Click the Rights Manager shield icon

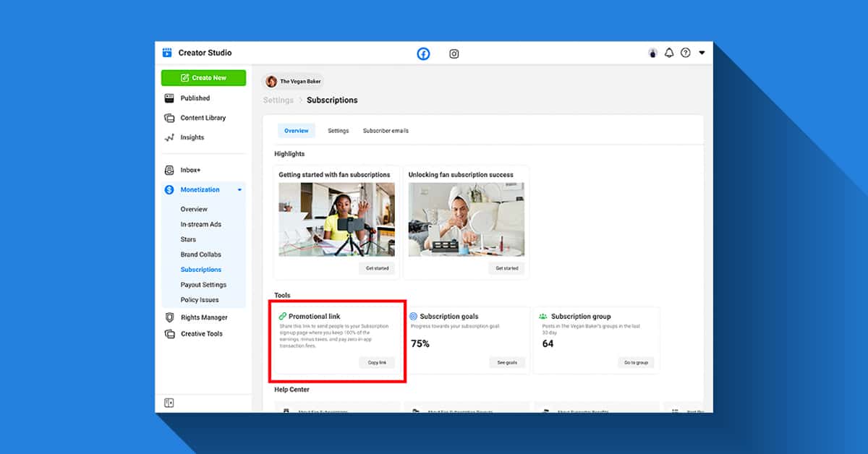(169, 317)
